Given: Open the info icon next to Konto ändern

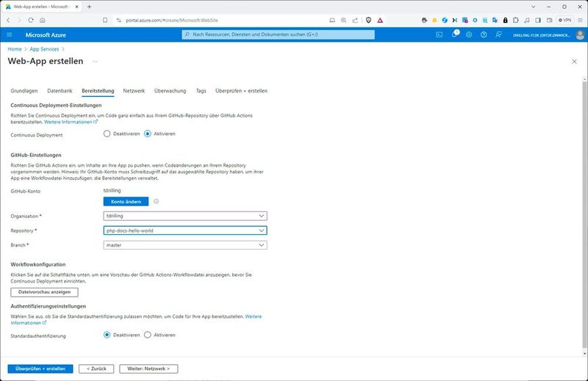Looking at the screenshot, I should tap(156, 201).
